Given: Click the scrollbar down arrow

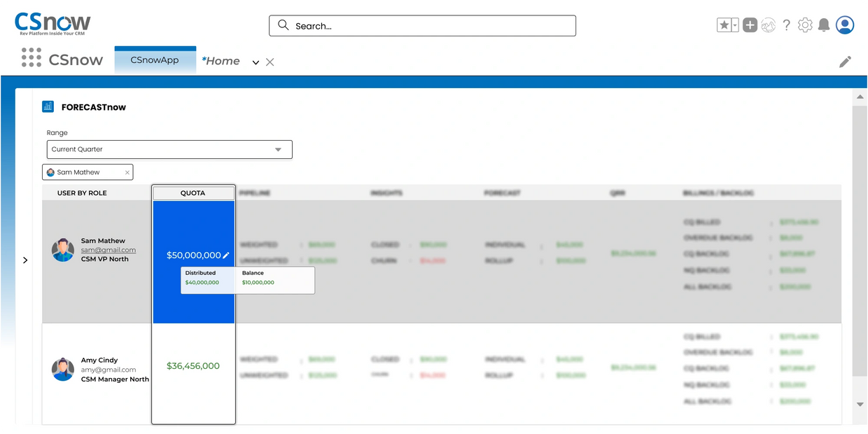Looking at the screenshot, I should [x=860, y=405].
